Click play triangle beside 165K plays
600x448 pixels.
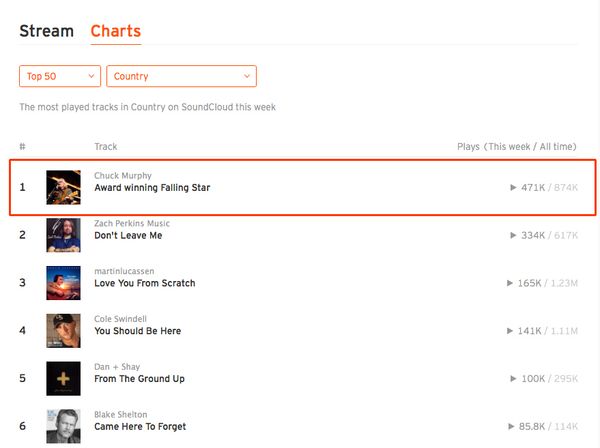tap(510, 283)
